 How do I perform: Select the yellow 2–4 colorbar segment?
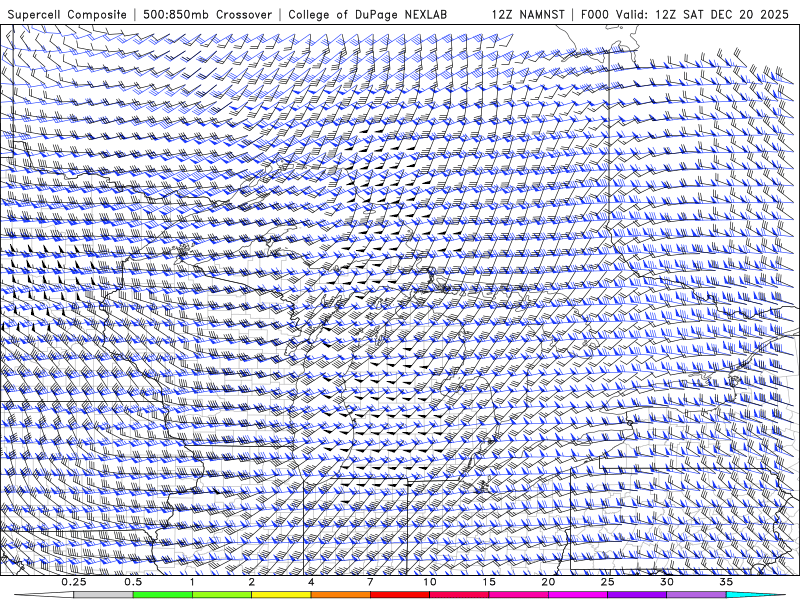[x=281, y=595]
